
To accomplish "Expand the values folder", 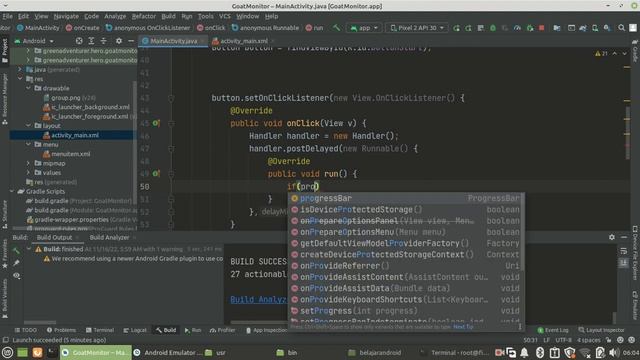I will (x=28, y=173).
